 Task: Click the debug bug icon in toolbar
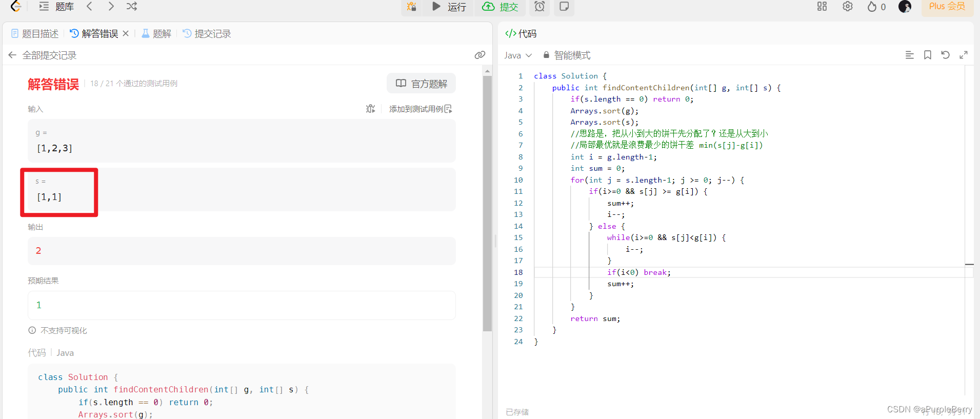pos(411,7)
